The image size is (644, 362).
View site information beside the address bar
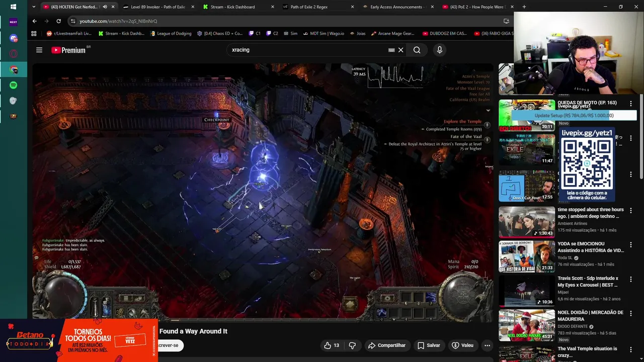73,21
